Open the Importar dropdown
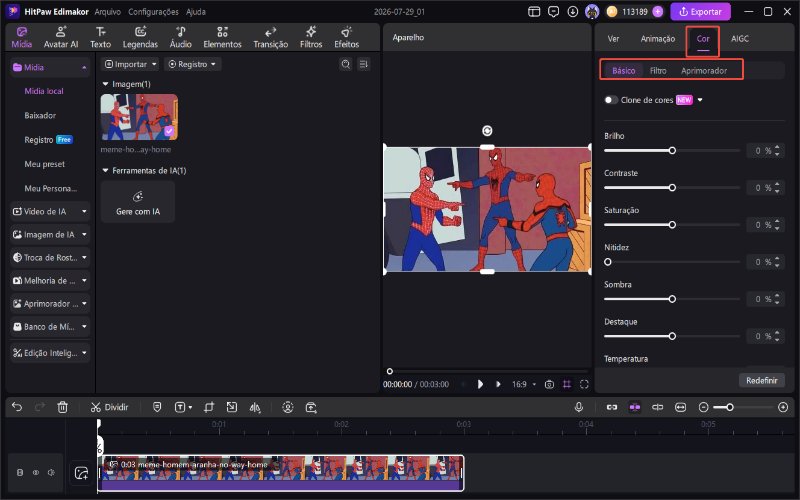 tap(130, 64)
